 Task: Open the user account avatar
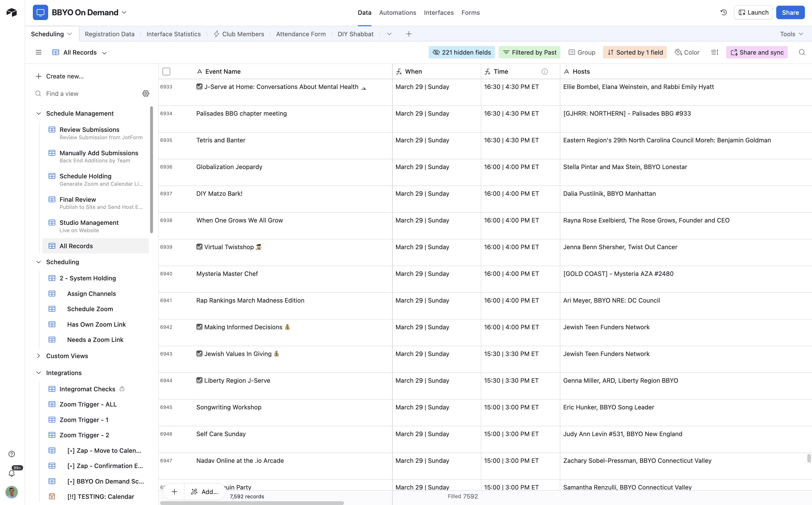click(12, 492)
